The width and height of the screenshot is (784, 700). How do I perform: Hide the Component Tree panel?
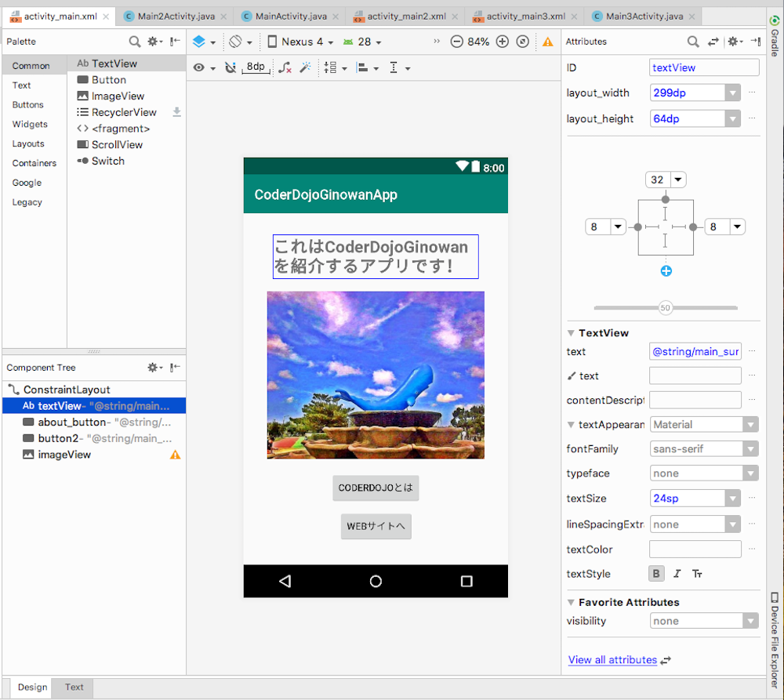coord(175,368)
